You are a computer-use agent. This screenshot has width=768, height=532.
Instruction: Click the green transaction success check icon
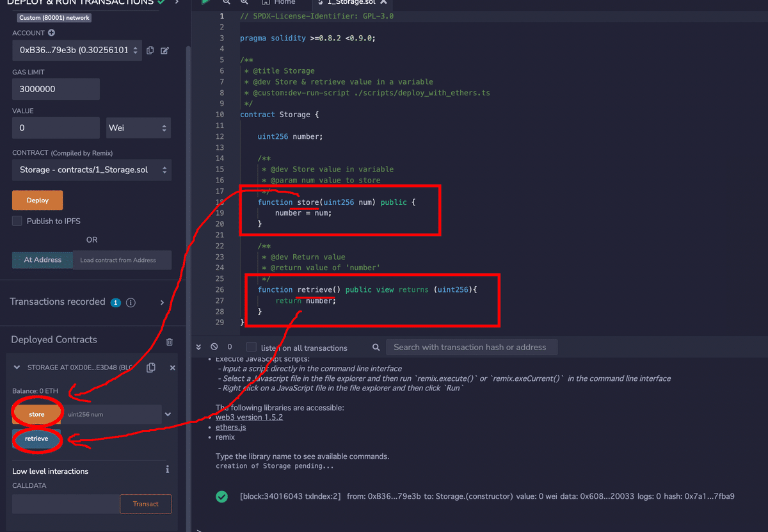(221, 496)
